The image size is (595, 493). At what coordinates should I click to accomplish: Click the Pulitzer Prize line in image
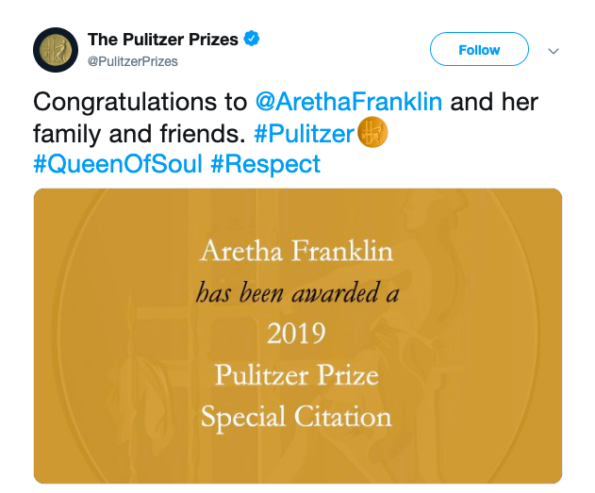(x=297, y=375)
